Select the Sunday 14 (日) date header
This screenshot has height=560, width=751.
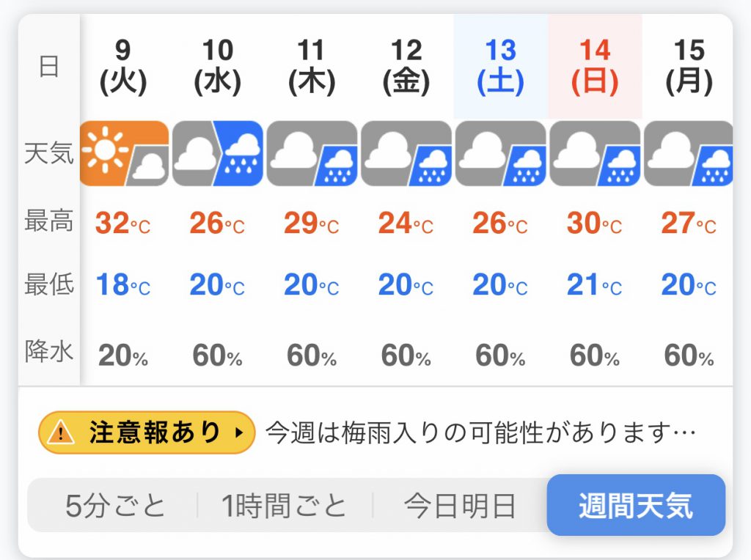[595, 67]
